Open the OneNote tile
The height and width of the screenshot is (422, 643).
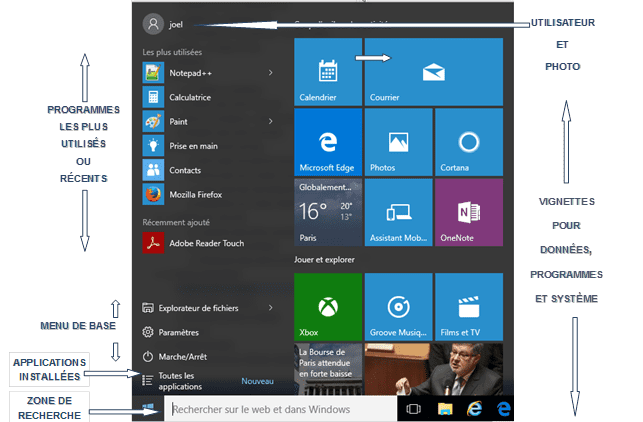469,212
